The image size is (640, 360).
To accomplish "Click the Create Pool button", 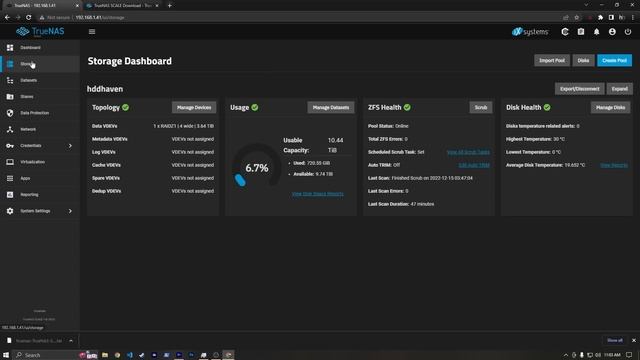I will pyautogui.click(x=614, y=60).
